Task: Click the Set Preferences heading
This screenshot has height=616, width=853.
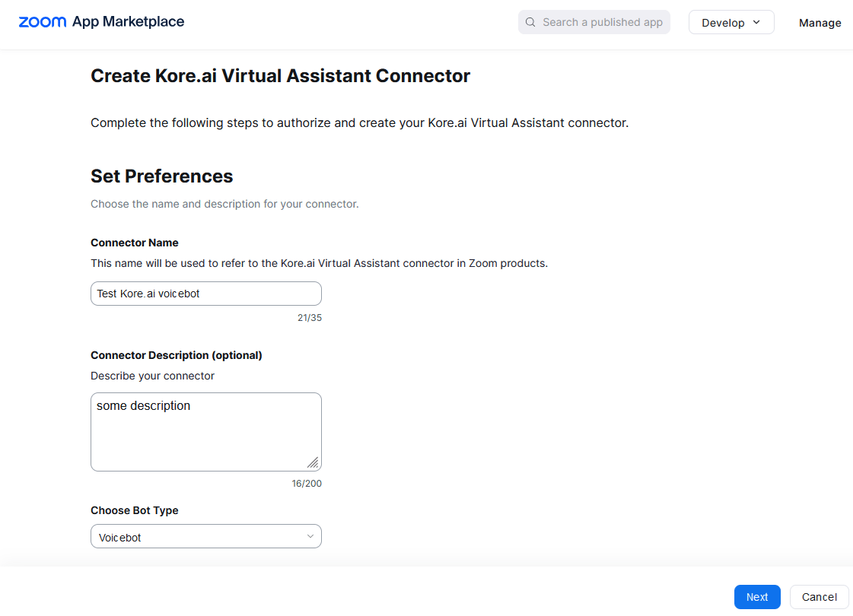Action: (x=161, y=176)
